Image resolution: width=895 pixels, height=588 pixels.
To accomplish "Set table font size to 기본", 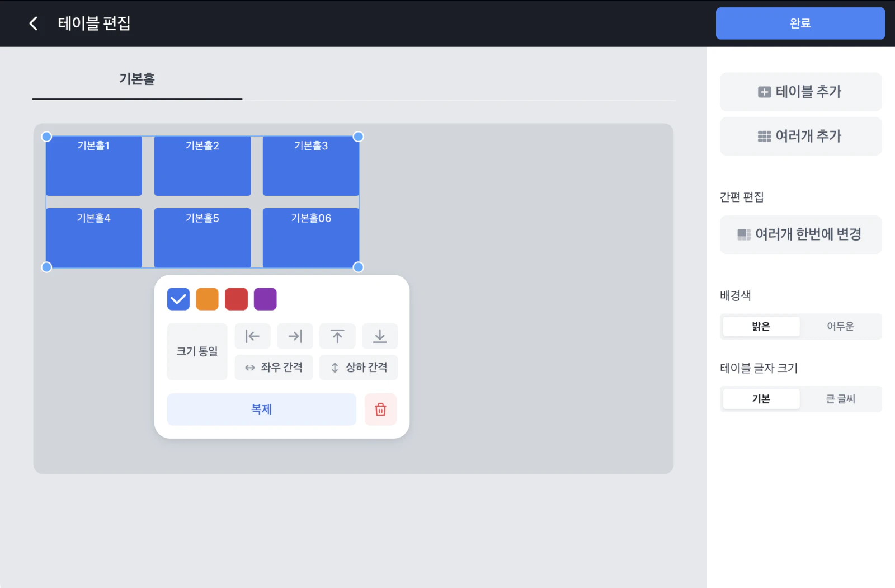I will point(761,399).
